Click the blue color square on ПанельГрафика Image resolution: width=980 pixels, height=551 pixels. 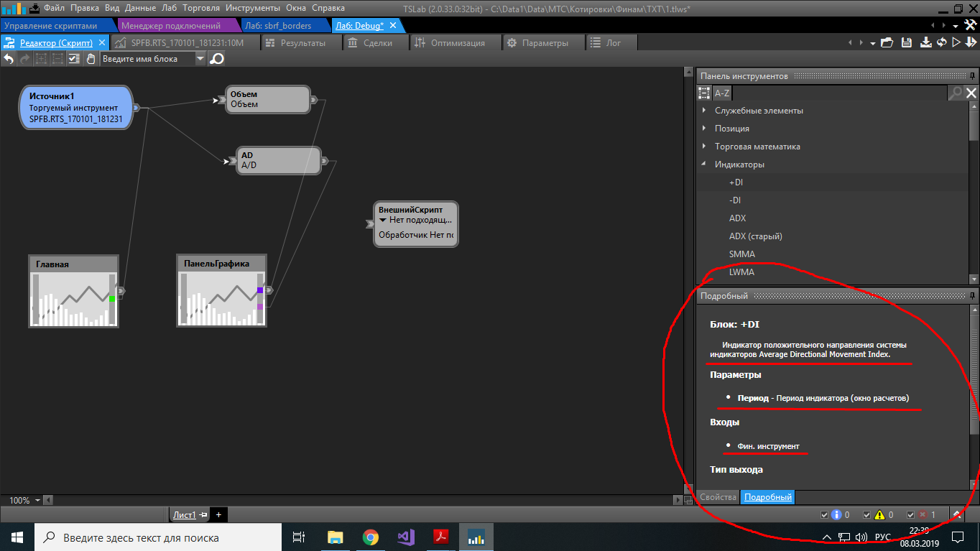click(x=260, y=290)
